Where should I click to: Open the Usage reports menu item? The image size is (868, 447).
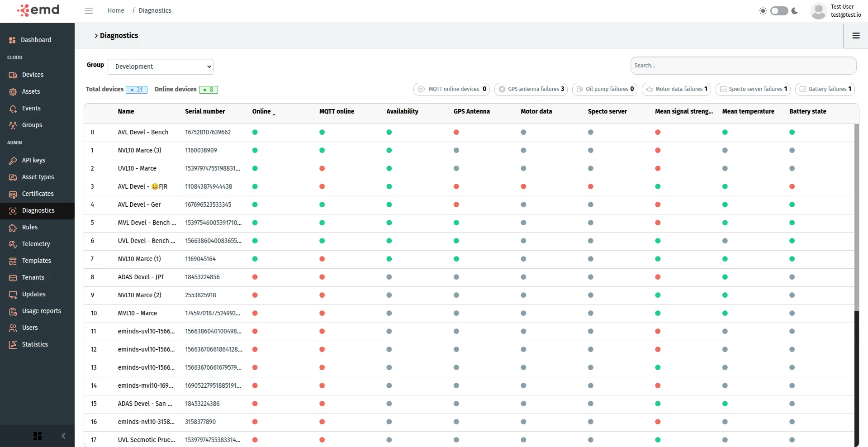[37, 311]
